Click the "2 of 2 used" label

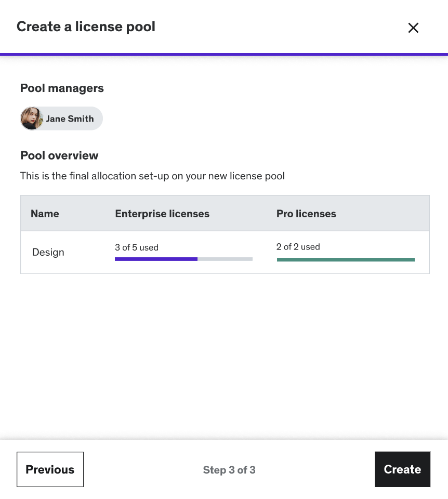[x=298, y=247]
